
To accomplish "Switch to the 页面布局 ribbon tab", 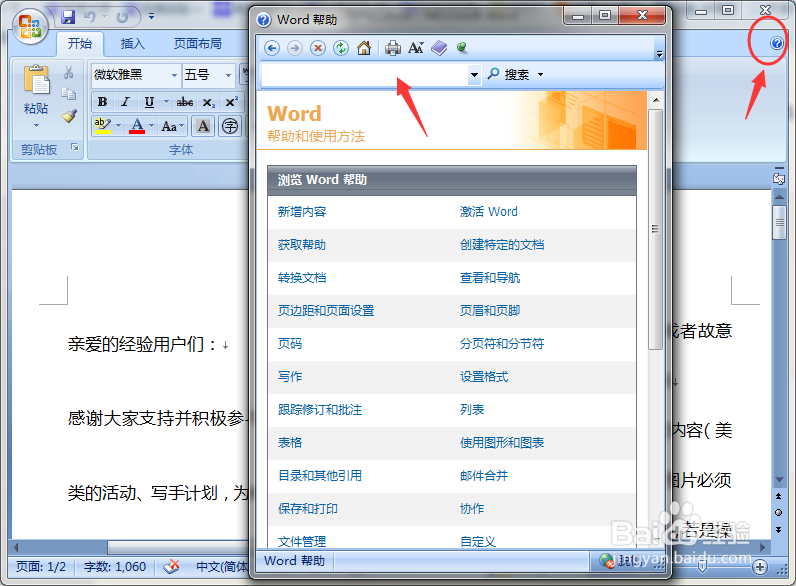I will pyautogui.click(x=197, y=44).
